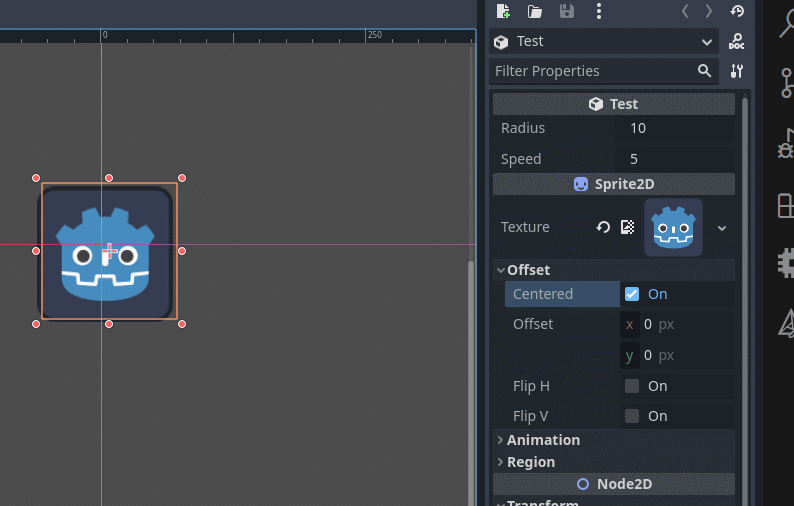Viewport: 794px width, 506px height.
Task: Click the Test script section header
Action: click(614, 104)
